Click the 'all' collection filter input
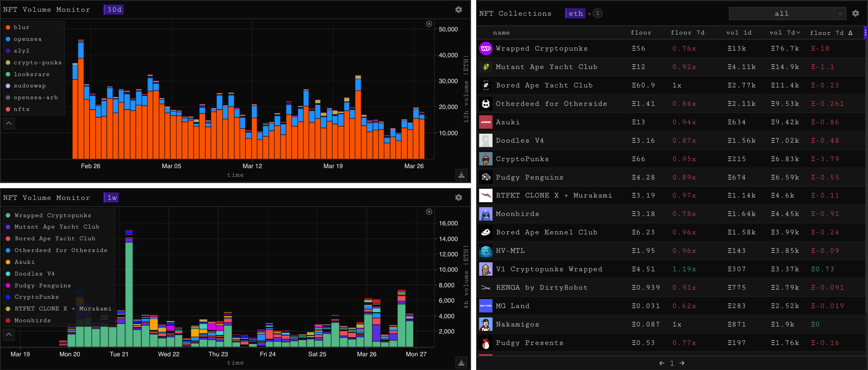Screen dimensions: 868x370 click(781, 14)
